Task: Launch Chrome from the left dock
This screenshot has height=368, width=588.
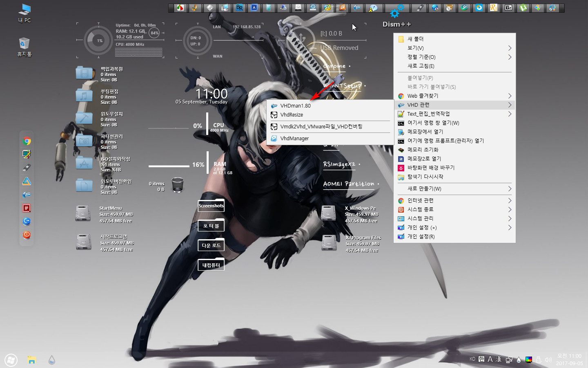Action: (x=27, y=141)
